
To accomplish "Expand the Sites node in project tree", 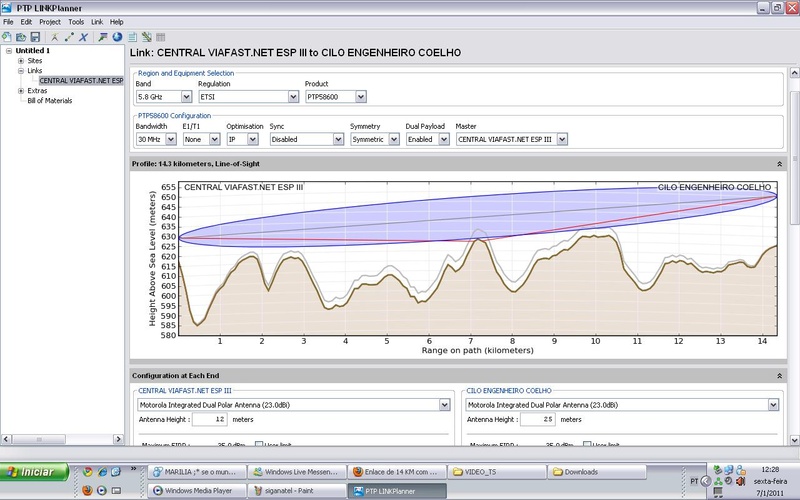I will [x=20, y=61].
